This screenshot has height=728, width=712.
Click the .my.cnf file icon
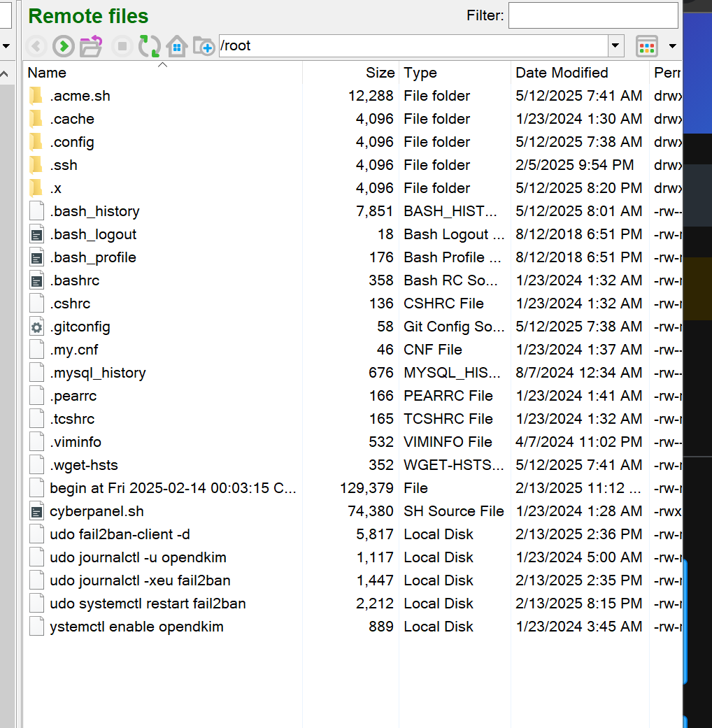pyautogui.click(x=36, y=350)
